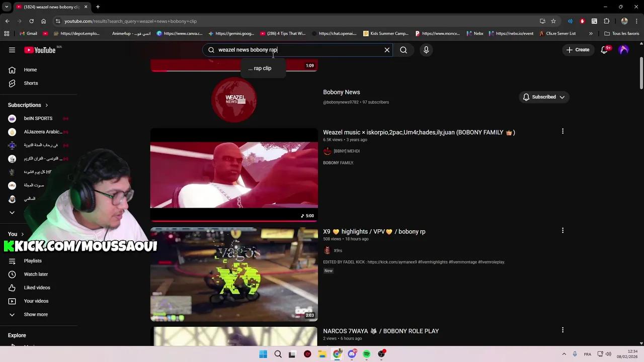Click the browser home button
This screenshot has width=644, height=362.
[43, 21]
